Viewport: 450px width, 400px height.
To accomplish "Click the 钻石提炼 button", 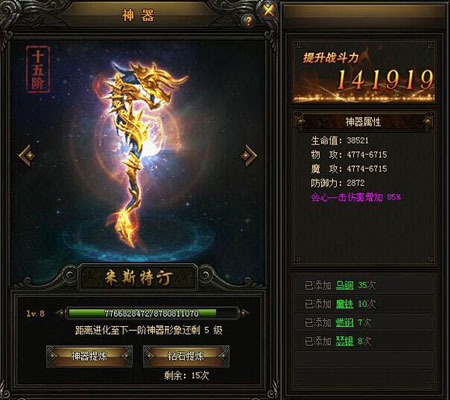I will (186, 356).
